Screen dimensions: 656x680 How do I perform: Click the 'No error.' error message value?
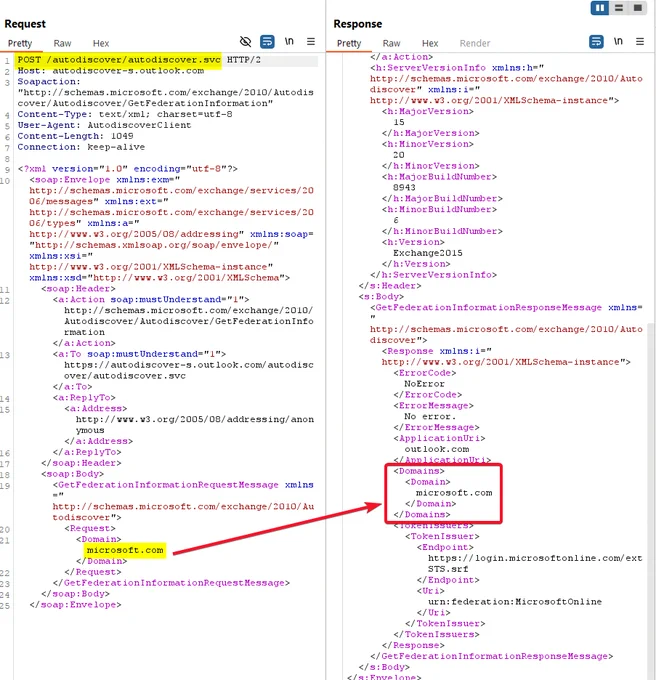tap(430, 416)
